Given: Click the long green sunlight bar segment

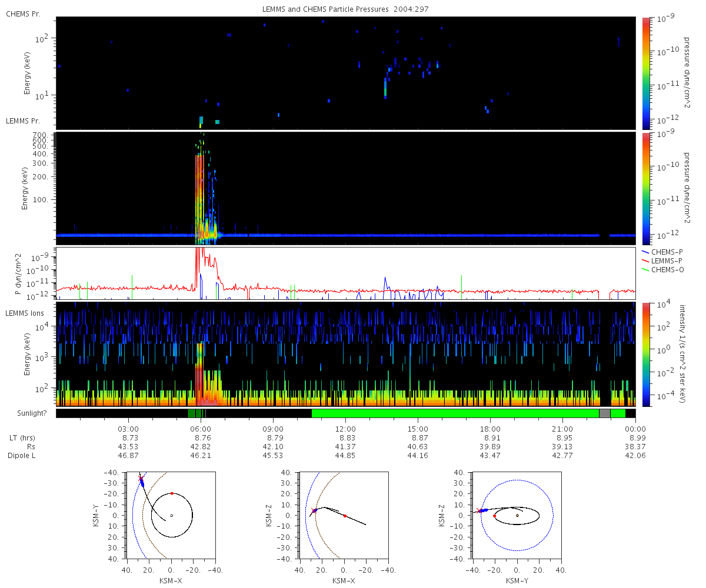Looking at the screenshot, I should pos(455,413).
